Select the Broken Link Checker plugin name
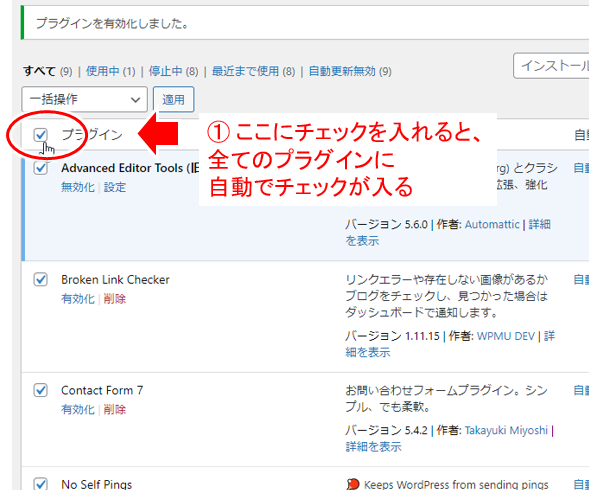The height and width of the screenshot is (490, 589). coord(115,280)
